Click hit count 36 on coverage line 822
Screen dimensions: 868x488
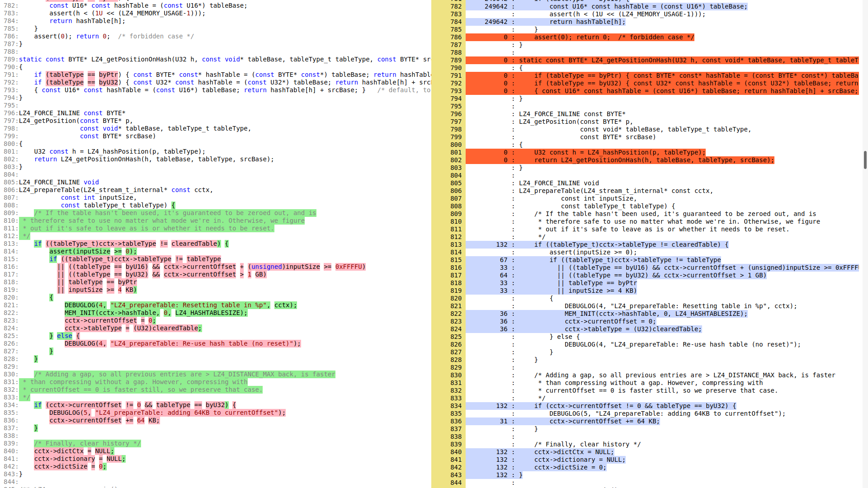coord(504,314)
